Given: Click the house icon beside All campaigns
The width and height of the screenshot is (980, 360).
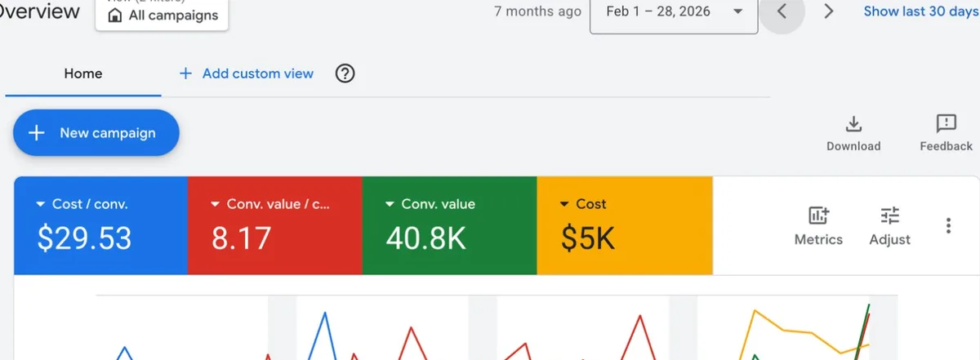Looking at the screenshot, I should (x=115, y=16).
